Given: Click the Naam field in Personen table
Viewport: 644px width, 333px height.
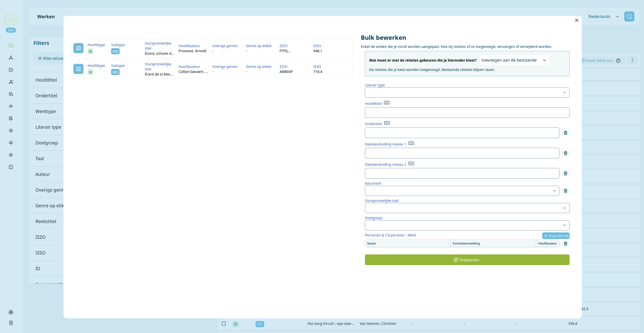Looking at the screenshot, I should (x=408, y=244).
